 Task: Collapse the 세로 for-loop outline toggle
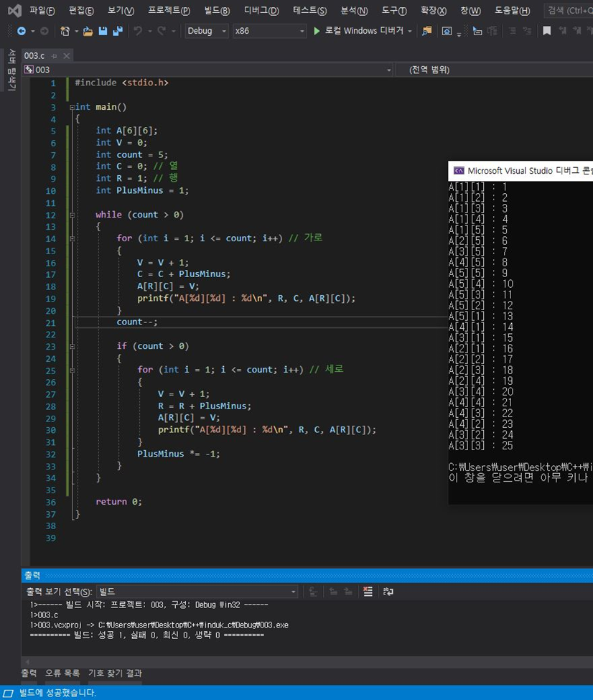click(x=72, y=370)
